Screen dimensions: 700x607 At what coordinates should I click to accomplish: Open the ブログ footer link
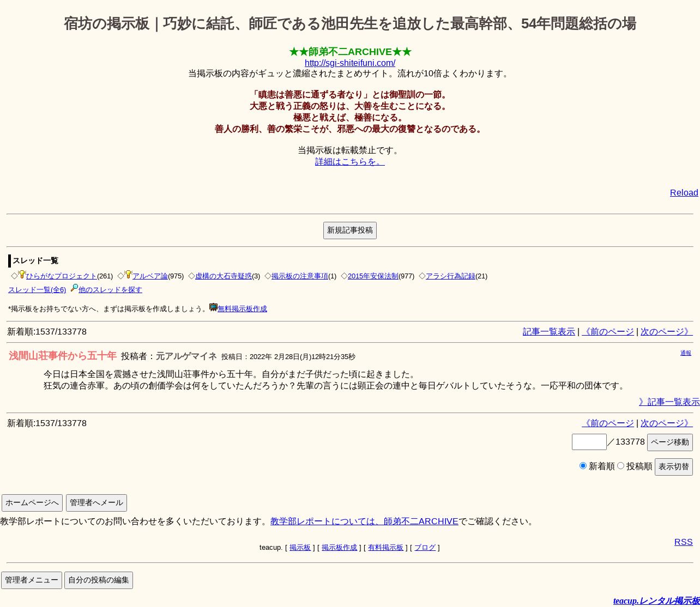[425, 548]
